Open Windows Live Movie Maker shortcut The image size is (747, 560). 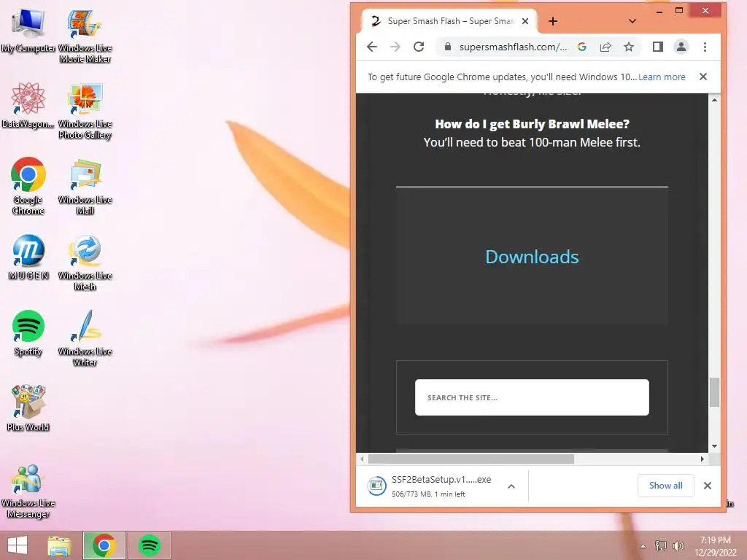tap(85, 36)
